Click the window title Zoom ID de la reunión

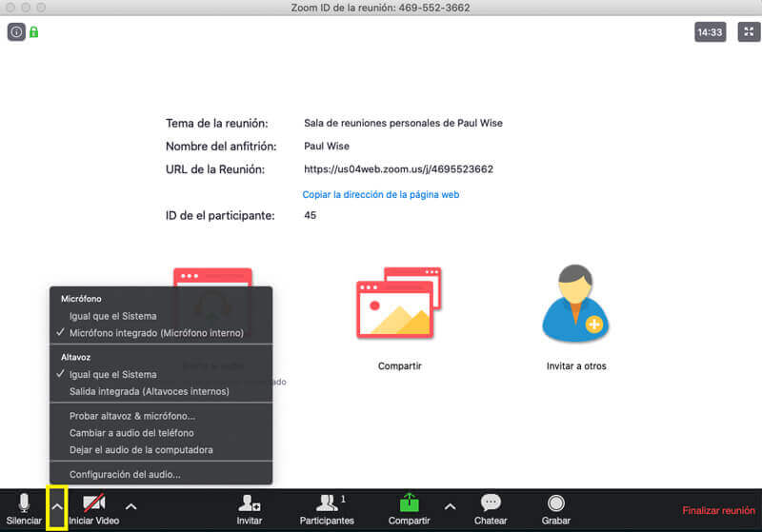(x=380, y=8)
